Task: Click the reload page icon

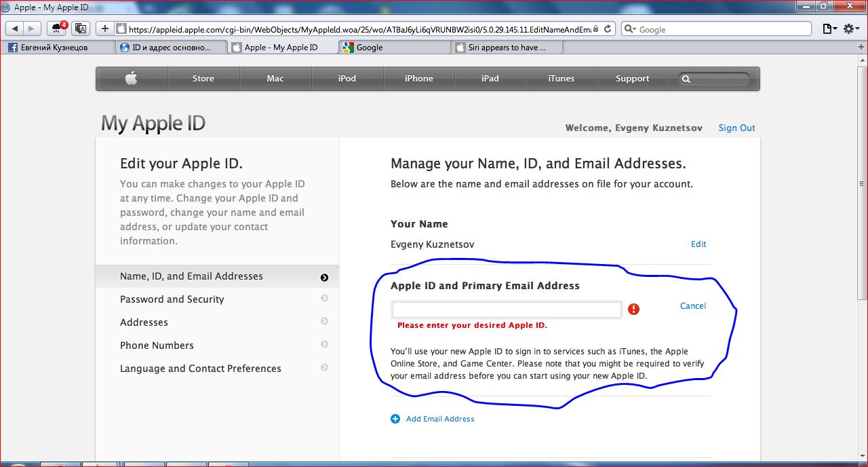Action: (608, 29)
